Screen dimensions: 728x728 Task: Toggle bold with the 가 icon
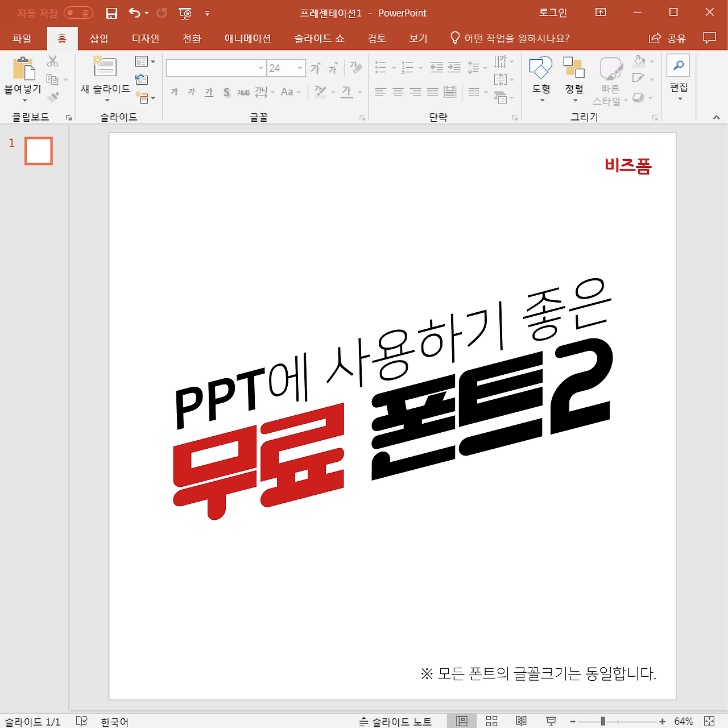click(174, 92)
